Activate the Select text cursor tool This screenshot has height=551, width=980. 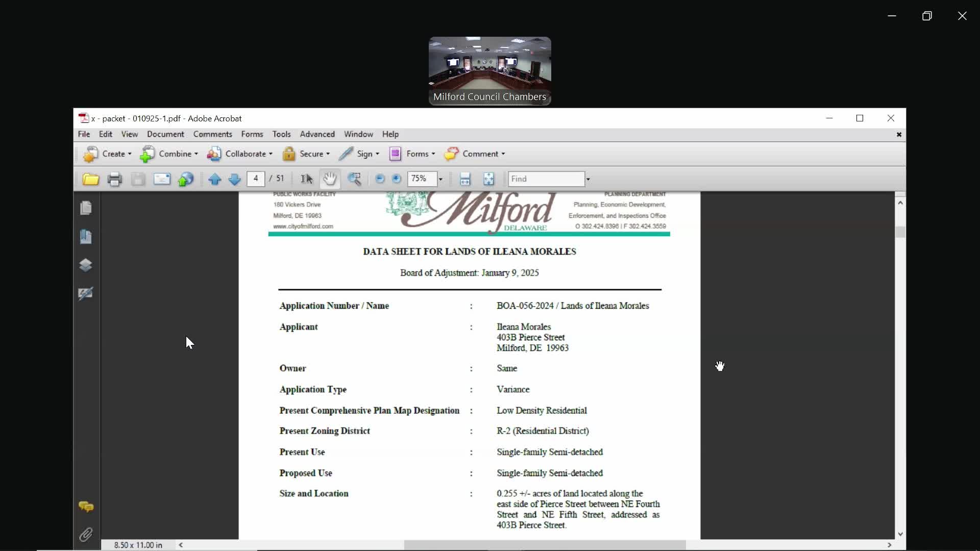[306, 179]
